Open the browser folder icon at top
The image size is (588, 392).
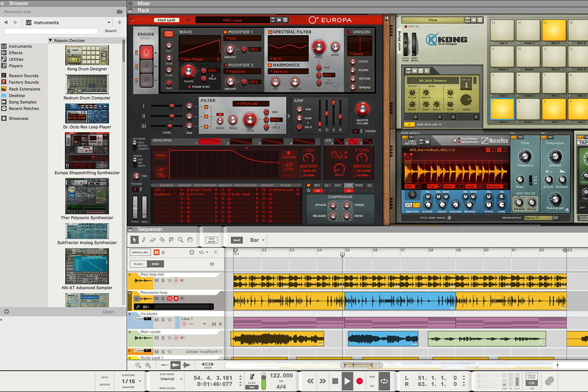coord(120,11)
